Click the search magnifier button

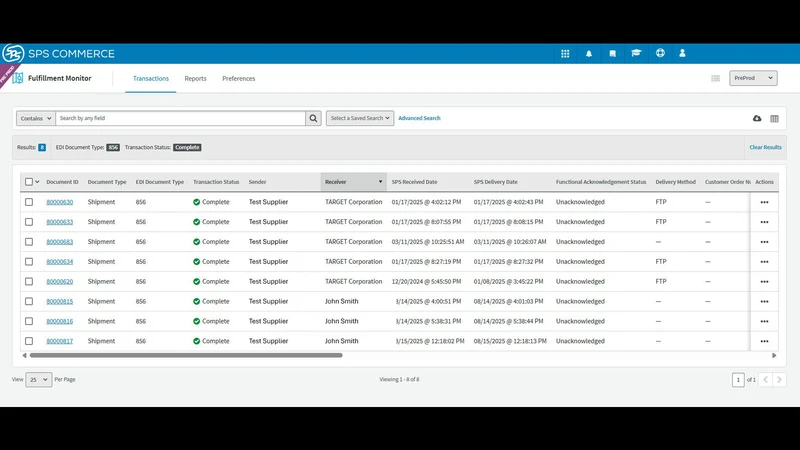point(313,118)
